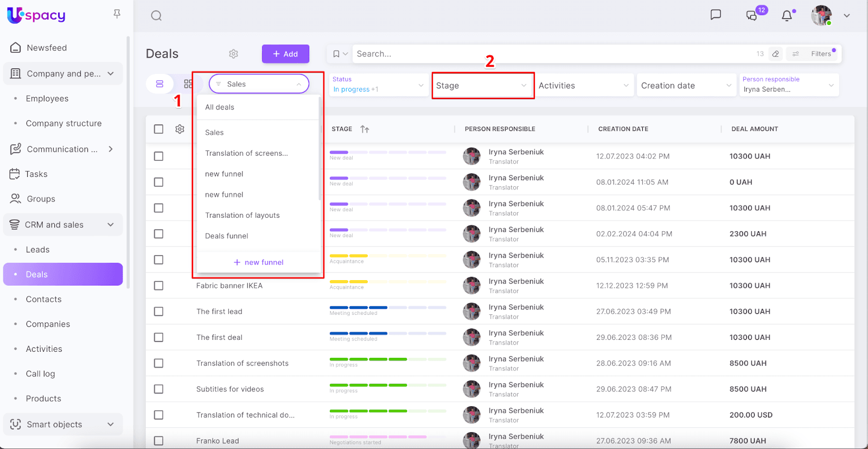Viewport: 868px width, 449px height.
Task: Click stage progress bar for The first deal
Action: [x=387, y=333]
